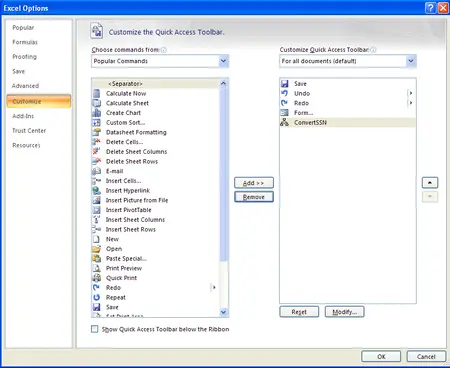Open the Save options category in sidebar

[x=19, y=71]
